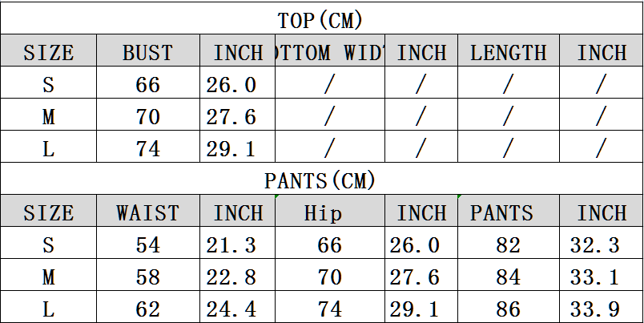The height and width of the screenshot is (323, 644).
Task: Select the 22.8 waist inch cell
Action: pyautogui.click(x=237, y=275)
